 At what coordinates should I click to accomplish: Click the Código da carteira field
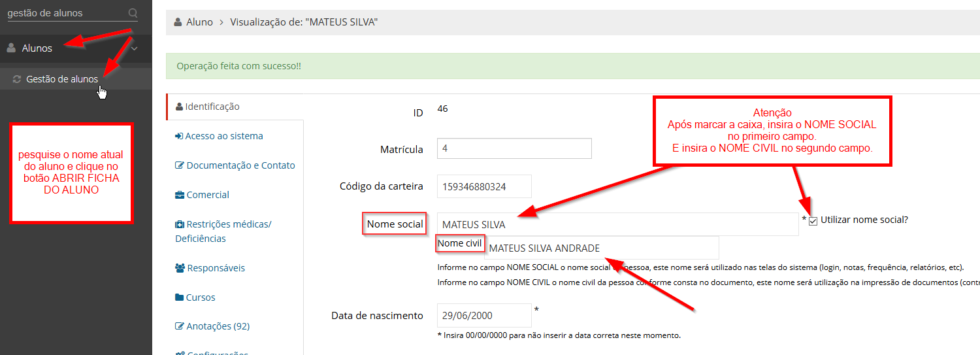tap(484, 186)
